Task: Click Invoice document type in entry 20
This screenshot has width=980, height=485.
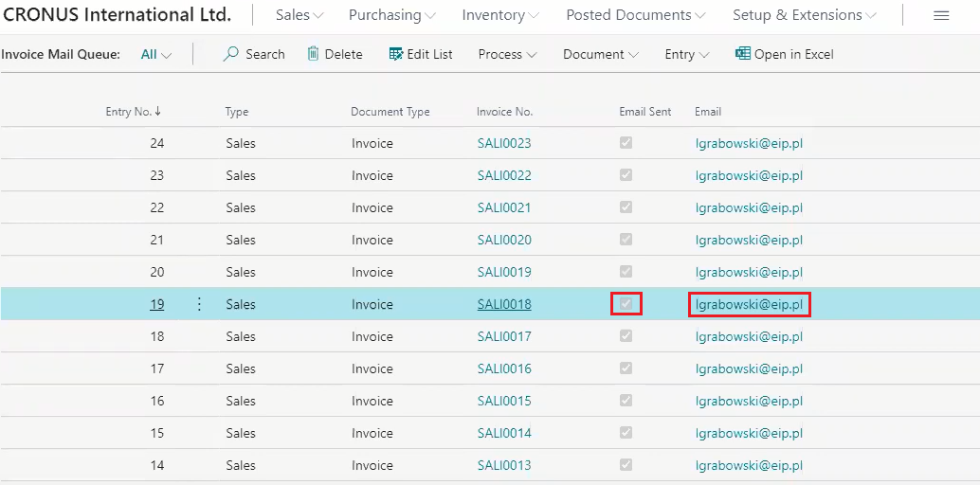Action: click(x=372, y=272)
